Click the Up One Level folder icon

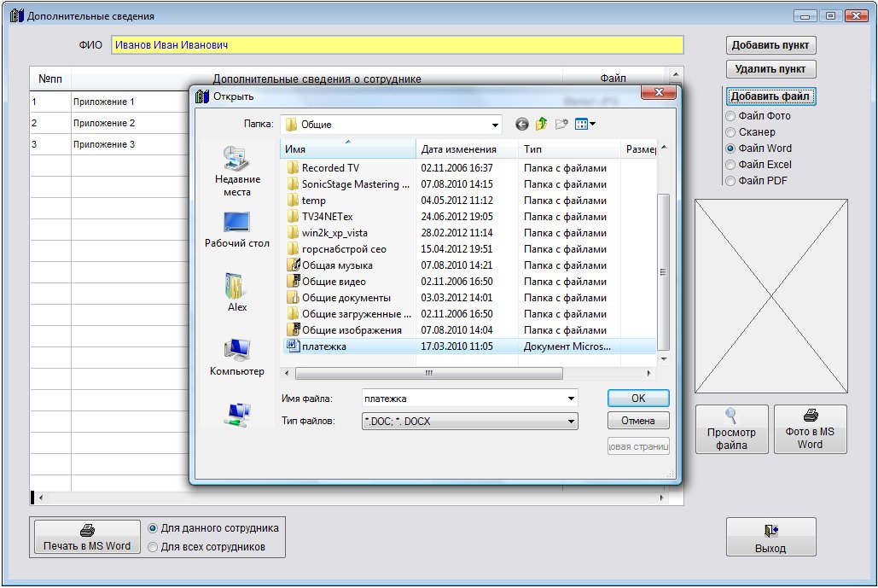pyautogui.click(x=541, y=125)
